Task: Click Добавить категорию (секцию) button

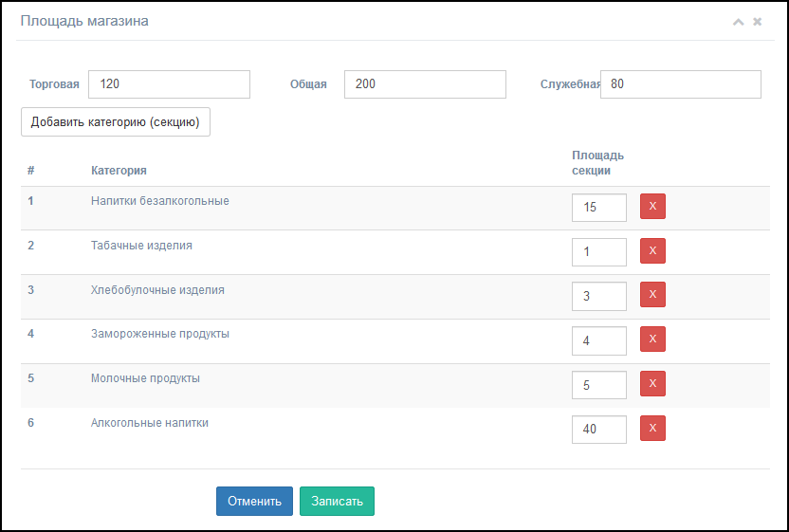Action: pyautogui.click(x=116, y=121)
